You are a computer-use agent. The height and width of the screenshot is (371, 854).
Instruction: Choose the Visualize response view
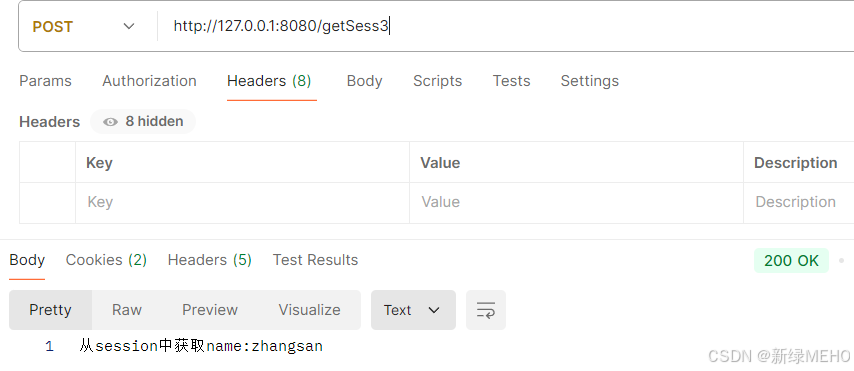pos(309,310)
